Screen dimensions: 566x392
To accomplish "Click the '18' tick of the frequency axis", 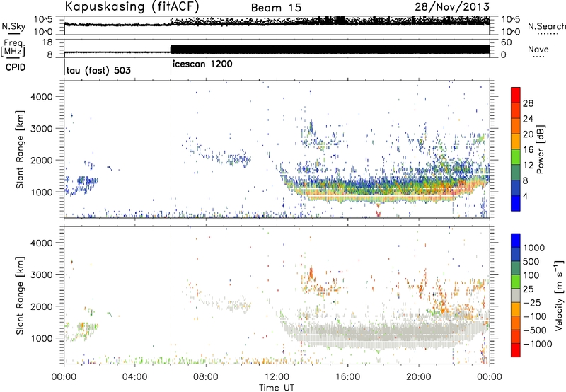I will 47,42.
